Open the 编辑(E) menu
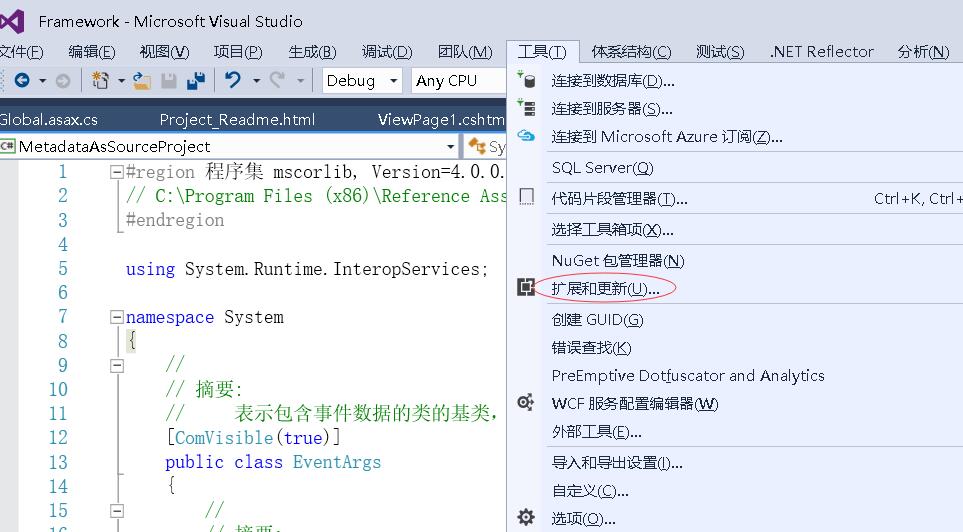The height and width of the screenshot is (532, 963). point(92,52)
